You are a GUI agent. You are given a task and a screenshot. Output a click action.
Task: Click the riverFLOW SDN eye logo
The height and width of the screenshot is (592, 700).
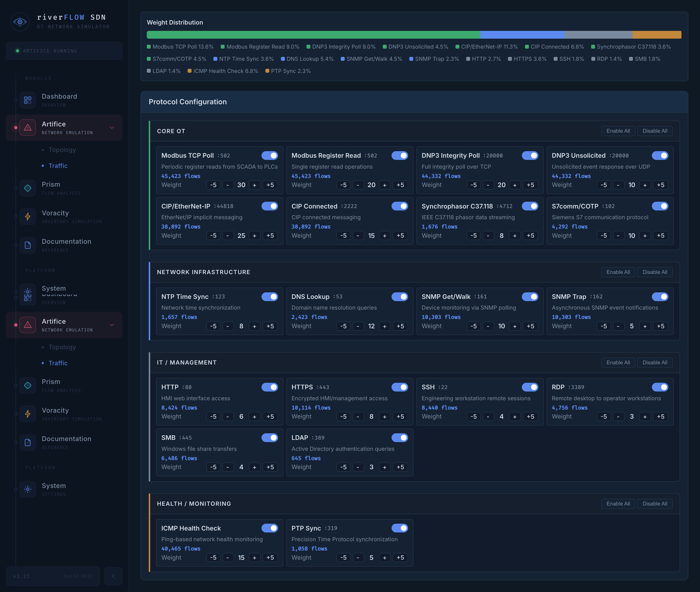(20, 22)
